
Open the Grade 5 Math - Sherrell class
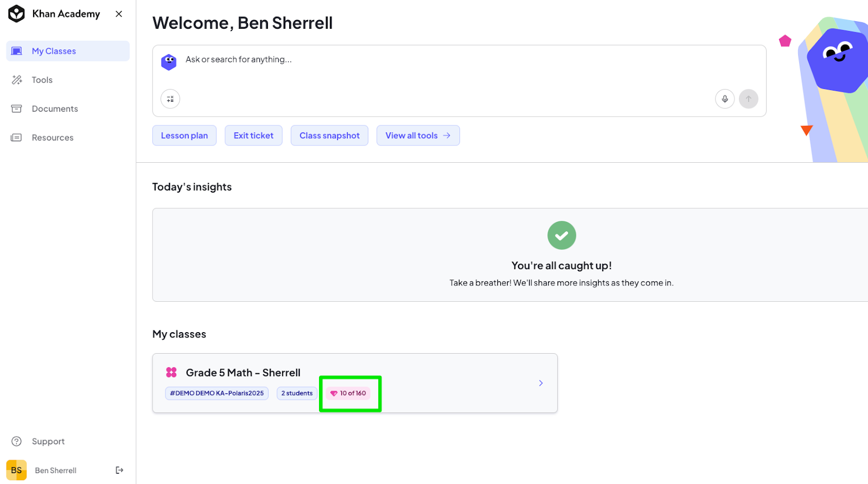coord(355,383)
